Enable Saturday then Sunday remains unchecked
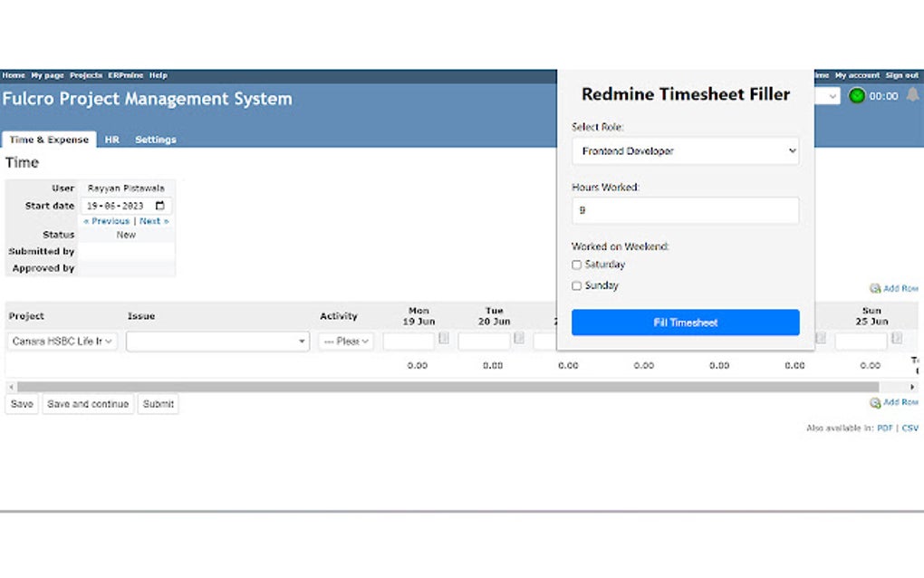Screen dimensions: 924x578 pos(577,265)
